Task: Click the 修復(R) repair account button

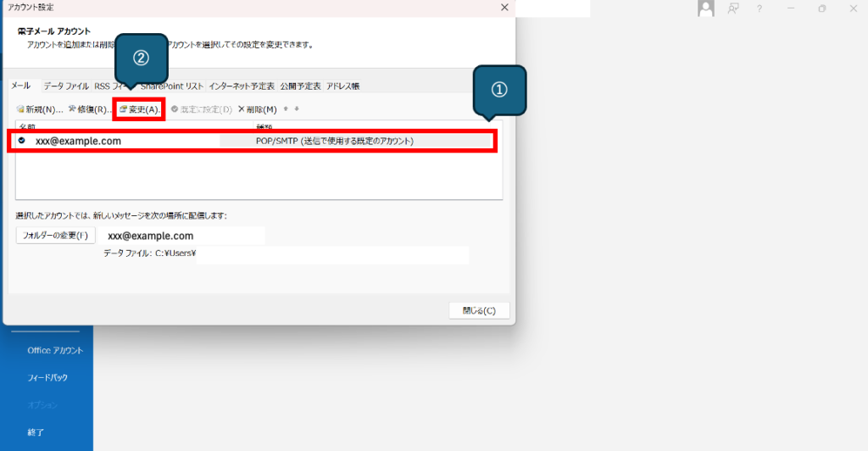Action: tap(90, 109)
